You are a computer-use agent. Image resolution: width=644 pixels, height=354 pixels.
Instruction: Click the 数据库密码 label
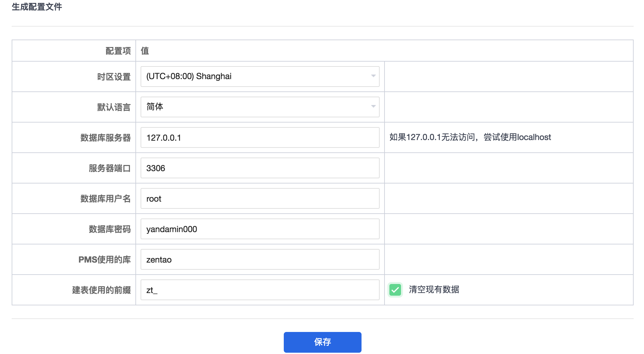pyautogui.click(x=109, y=229)
